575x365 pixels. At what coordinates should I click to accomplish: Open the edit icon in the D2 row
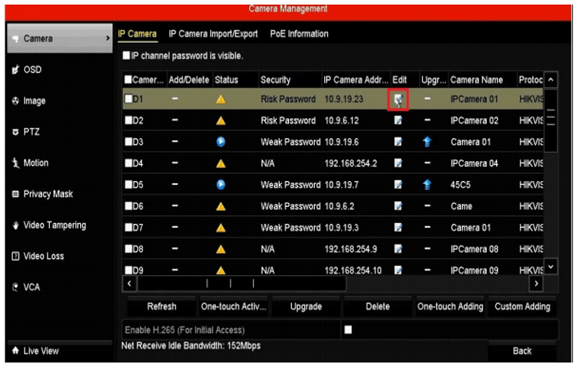pos(398,120)
